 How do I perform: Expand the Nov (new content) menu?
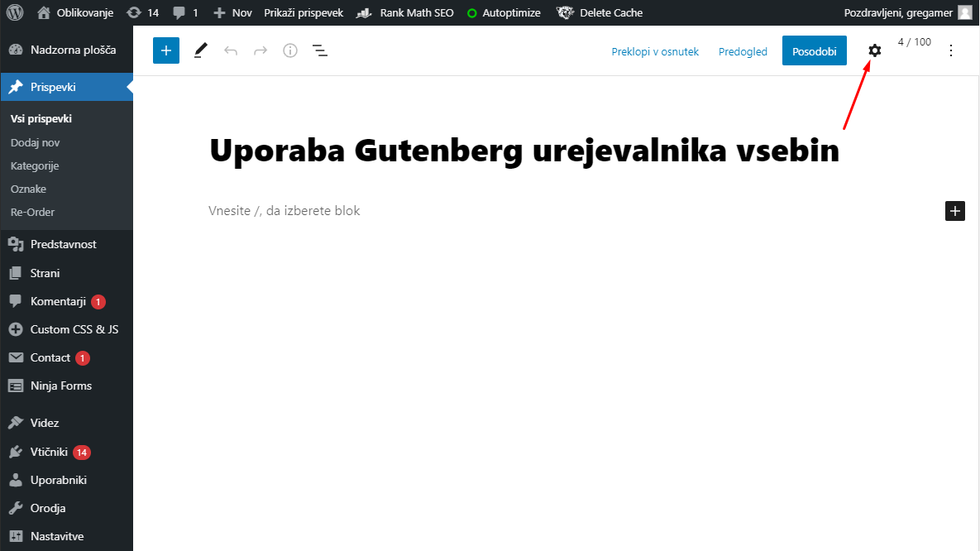click(x=232, y=12)
